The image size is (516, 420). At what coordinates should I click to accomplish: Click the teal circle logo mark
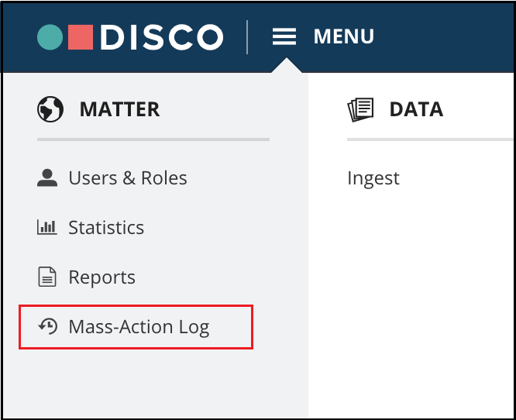[x=50, y=37]
